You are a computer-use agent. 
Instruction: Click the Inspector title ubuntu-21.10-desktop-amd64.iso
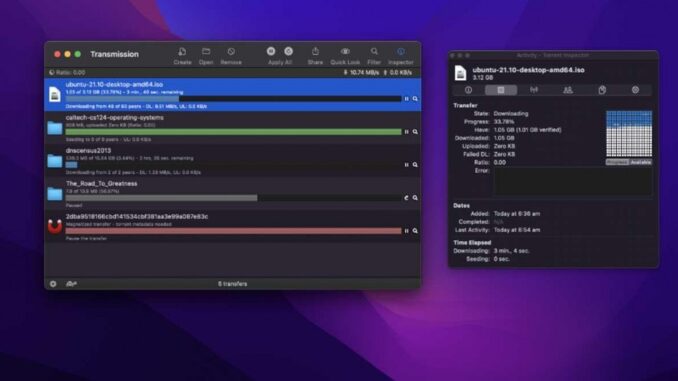(528, 70)
